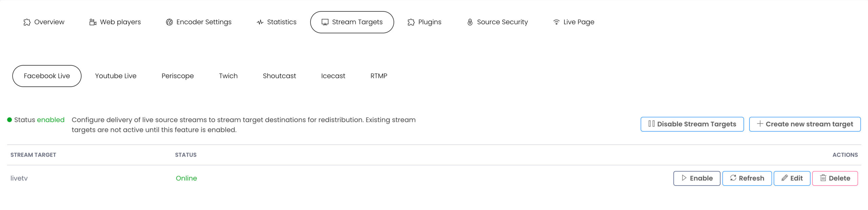
Task: Open the RTMP targets tab
Action: pyautogui.click(x=379, y=76)
